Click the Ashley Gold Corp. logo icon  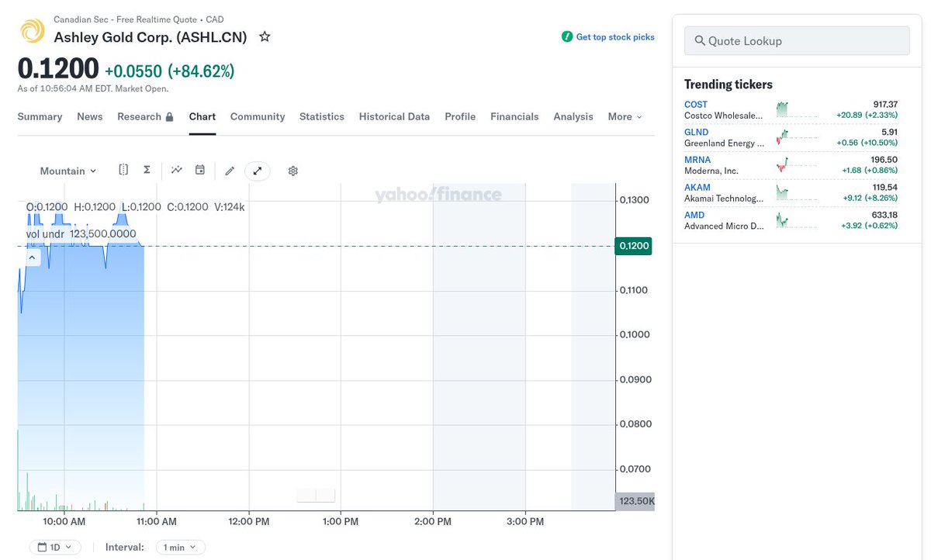32,31
